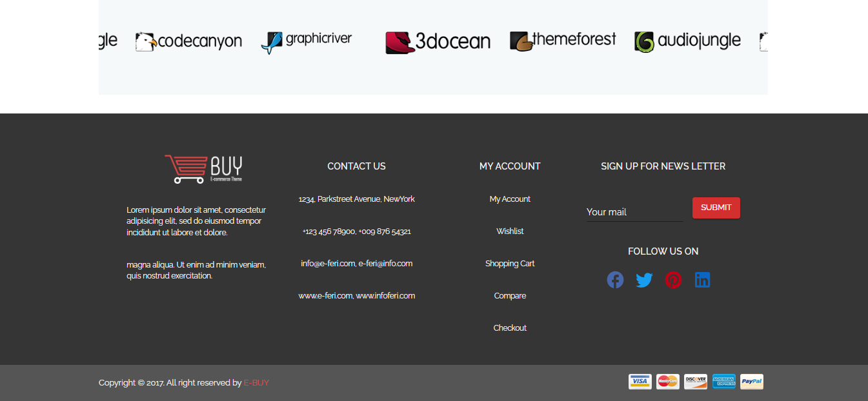Click the SUBMIT newsletter button

tap(716, 208)
